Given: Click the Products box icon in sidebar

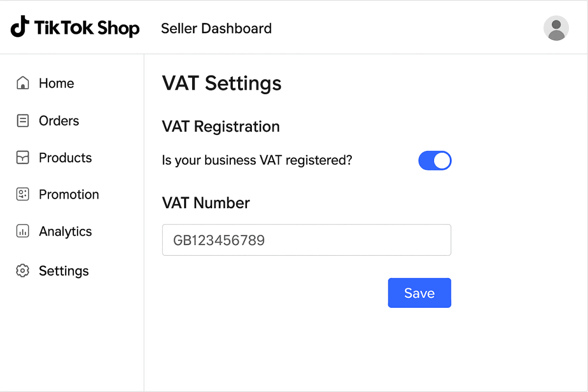Looking at the screenshot, I should click(x=23, y=158).
